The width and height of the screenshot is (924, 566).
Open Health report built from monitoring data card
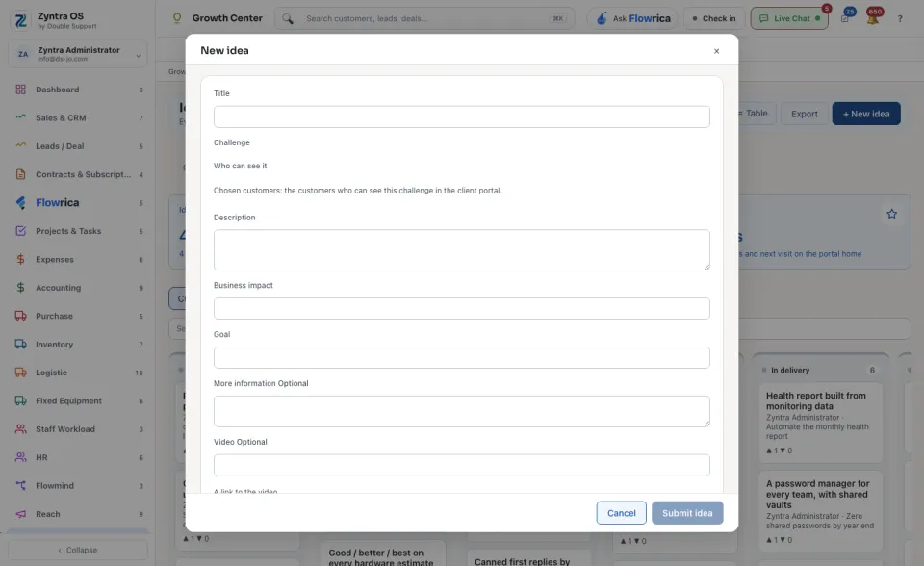pyautogui.click(x=821, y=423)
